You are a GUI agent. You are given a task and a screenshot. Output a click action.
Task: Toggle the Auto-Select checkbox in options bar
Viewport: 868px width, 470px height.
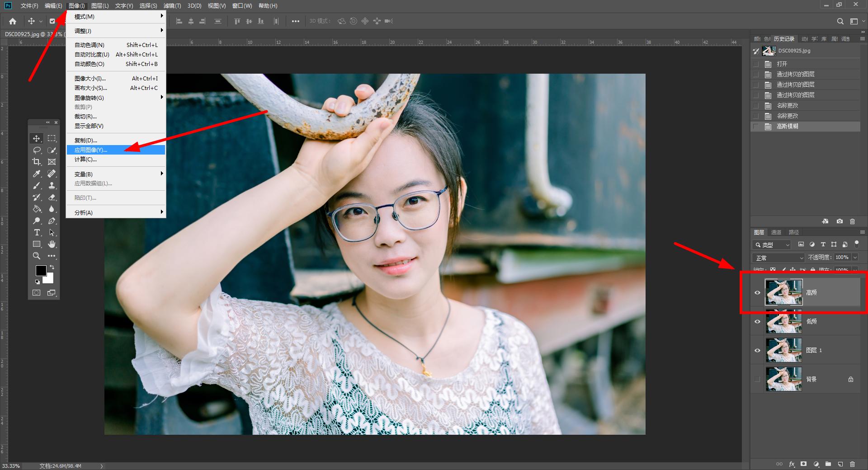(52, 21)
